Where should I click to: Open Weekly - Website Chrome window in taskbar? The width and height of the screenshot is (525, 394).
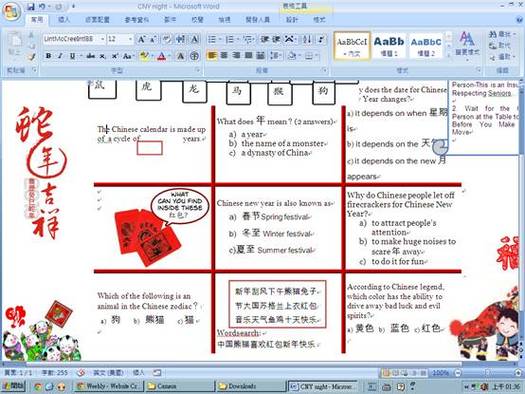[109, 386]
